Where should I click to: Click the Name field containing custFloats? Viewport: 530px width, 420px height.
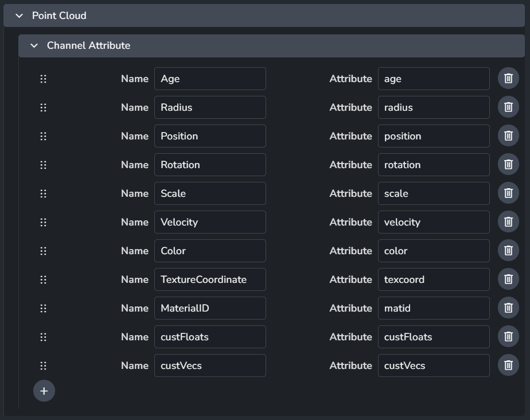click(x=210, y=337)
